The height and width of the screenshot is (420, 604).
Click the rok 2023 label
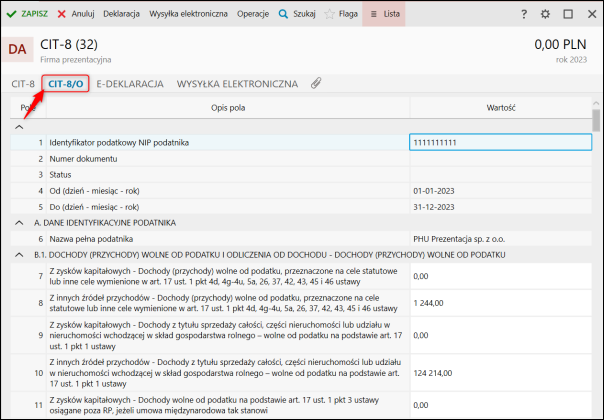(x=571, y=60)
